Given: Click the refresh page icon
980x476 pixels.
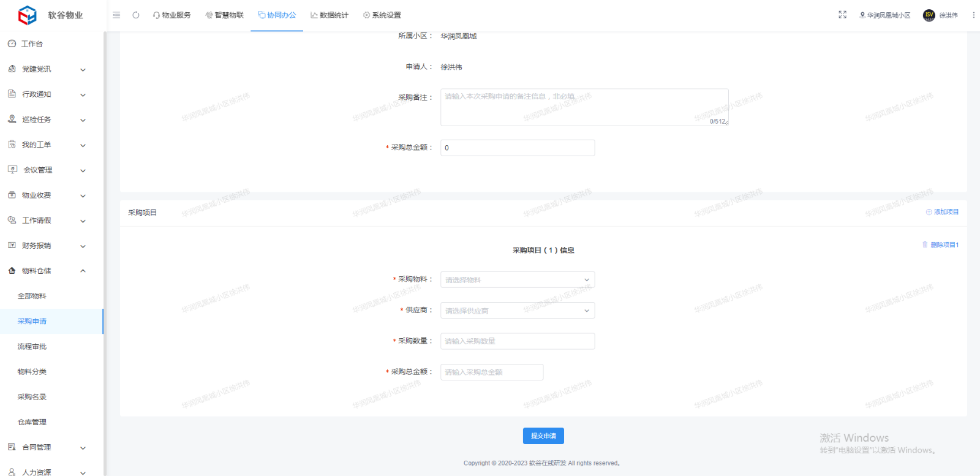Looking at the screenshot, I should 136,15.
